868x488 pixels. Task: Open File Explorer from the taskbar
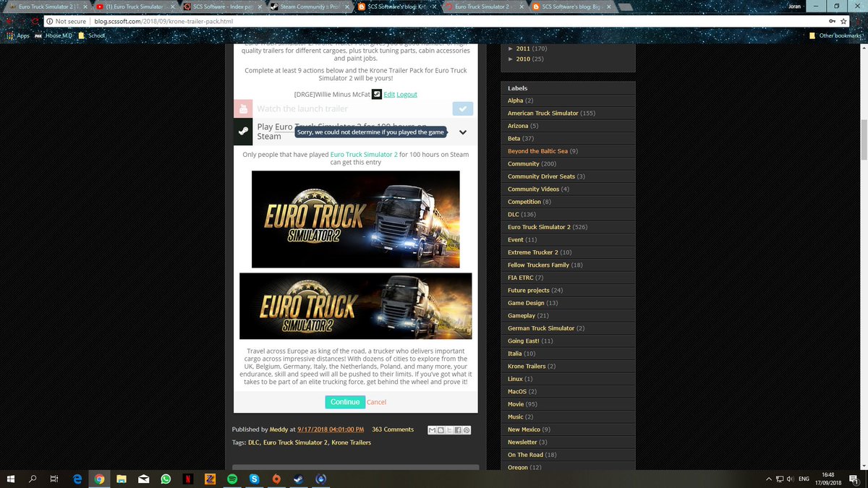tap(122, 479)
